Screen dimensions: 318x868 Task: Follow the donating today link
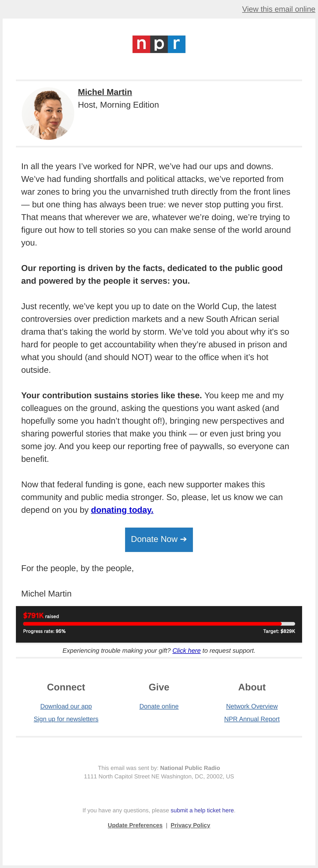[x=122, y=510]
